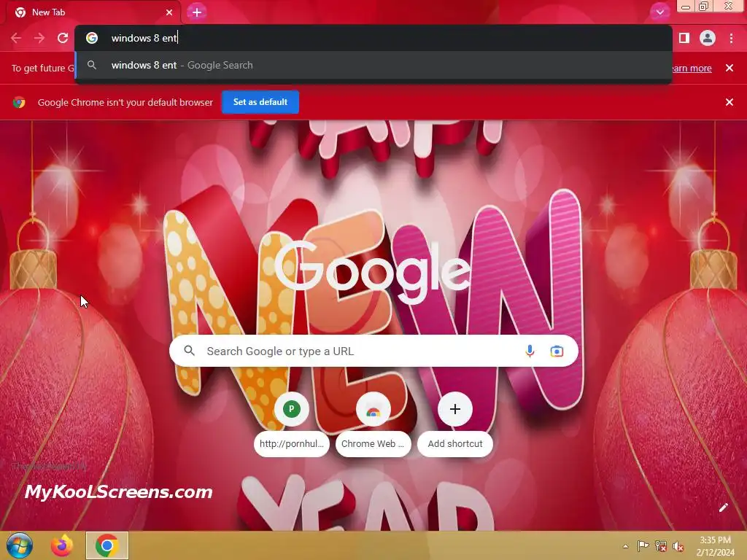
Task: Go forward with the forward arrow
Action: [39, 38]
